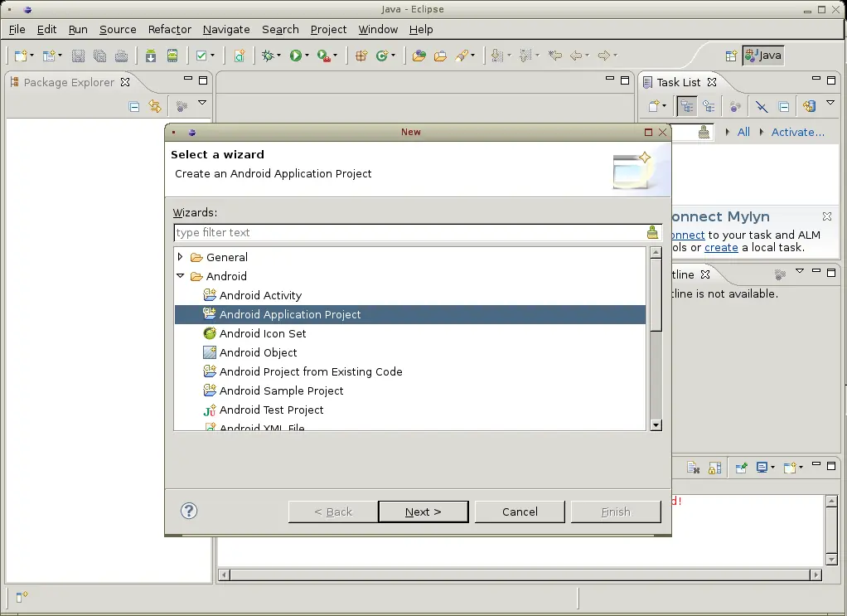This screenshot has width=847, height=616.
Task: Open the Debug dropdown arrow
Action: click(x=278, y=56)
